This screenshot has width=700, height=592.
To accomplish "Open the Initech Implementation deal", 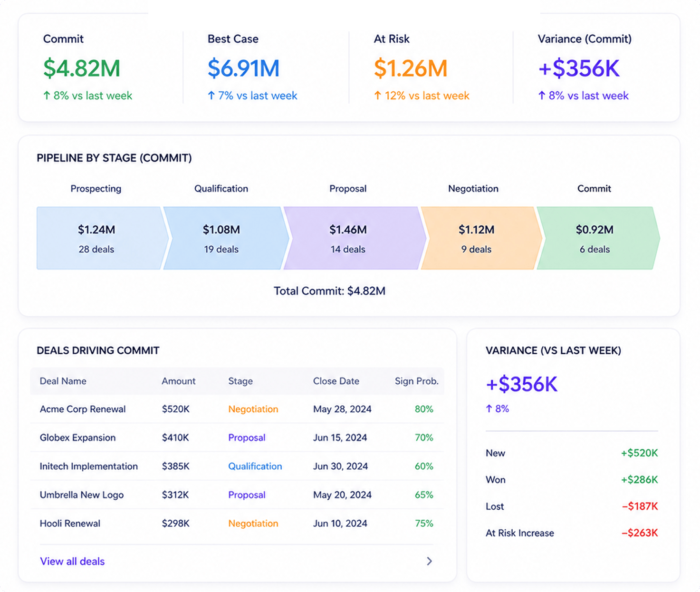I will pyautogui.click(x=89, y=466).
